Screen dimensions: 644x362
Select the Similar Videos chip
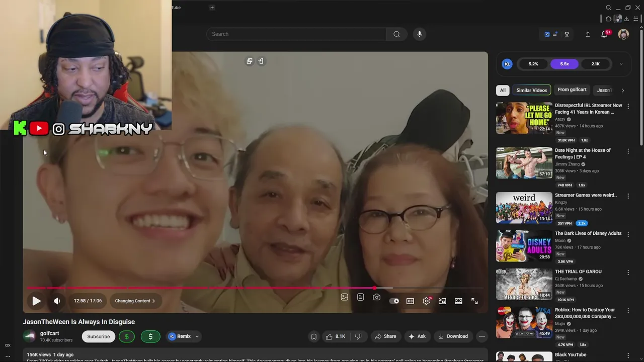click(x=532, y=90)
